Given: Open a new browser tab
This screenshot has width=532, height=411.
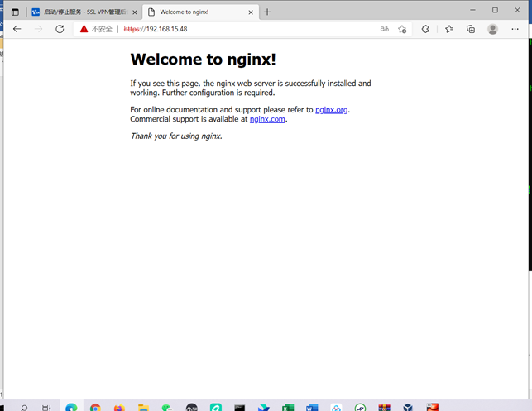Looking at the screenshot, I should point(267,12).
